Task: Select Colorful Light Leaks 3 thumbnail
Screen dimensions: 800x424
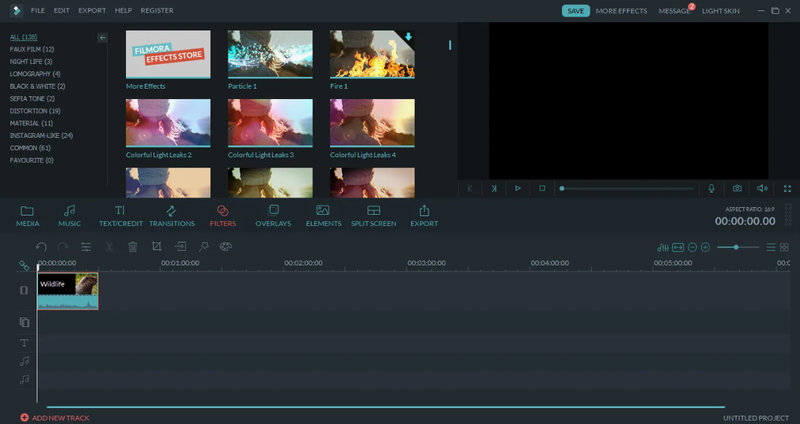Action: tap(270, 123)
